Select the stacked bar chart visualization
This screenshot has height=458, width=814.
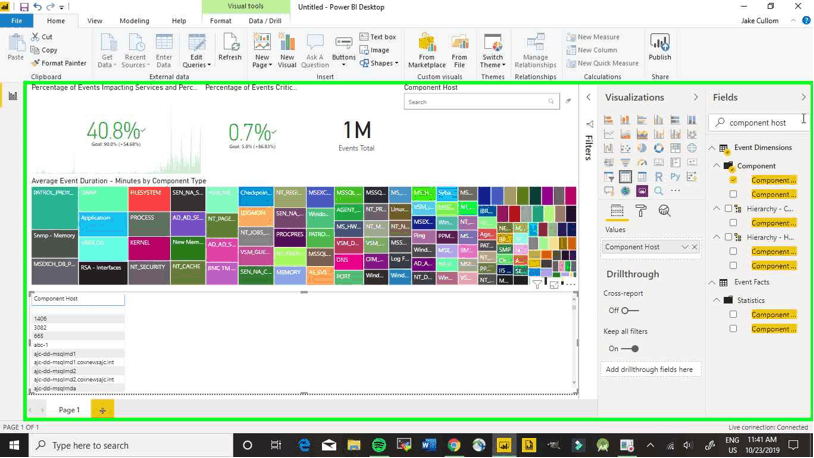coord(608,120)
